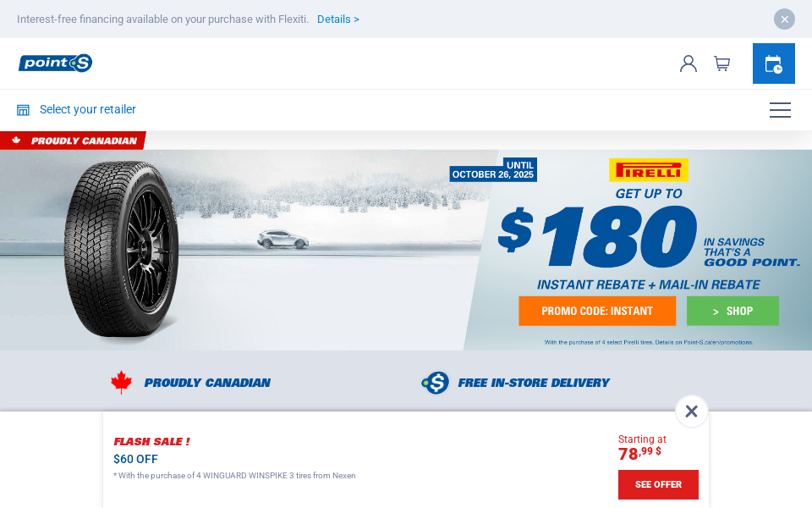
Task: Click the Point S logo
Action: point(56,63)
